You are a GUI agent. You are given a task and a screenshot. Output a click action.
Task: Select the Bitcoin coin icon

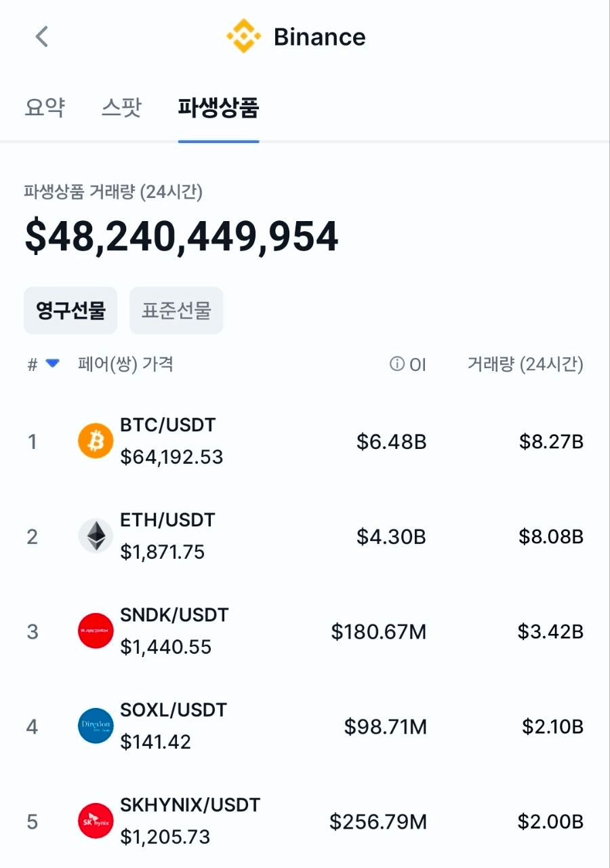pos(96,441)
